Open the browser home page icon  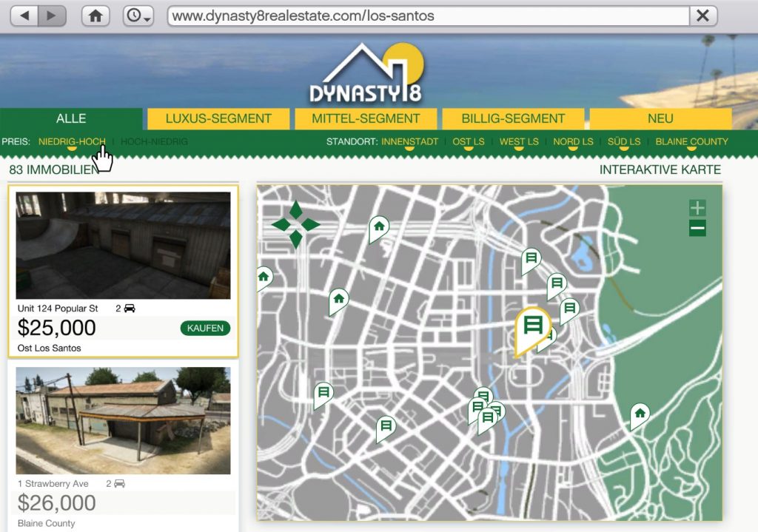(x=95, y=16)
